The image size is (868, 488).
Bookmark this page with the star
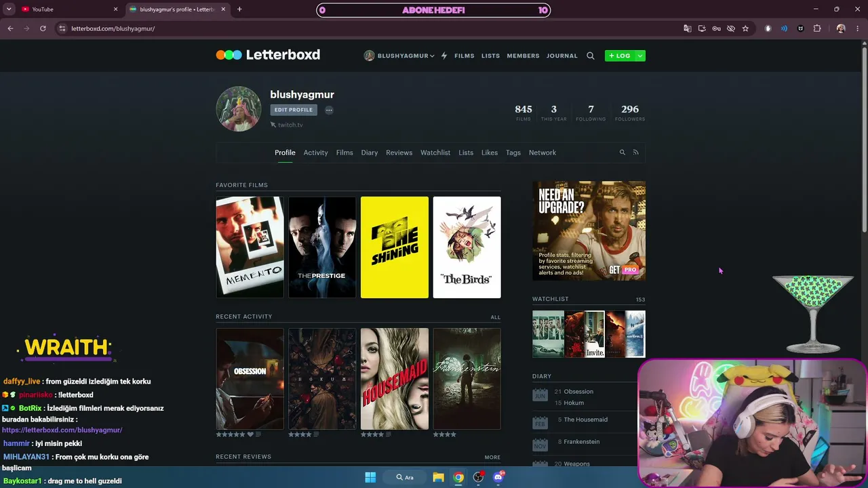(x=745, y=28)
